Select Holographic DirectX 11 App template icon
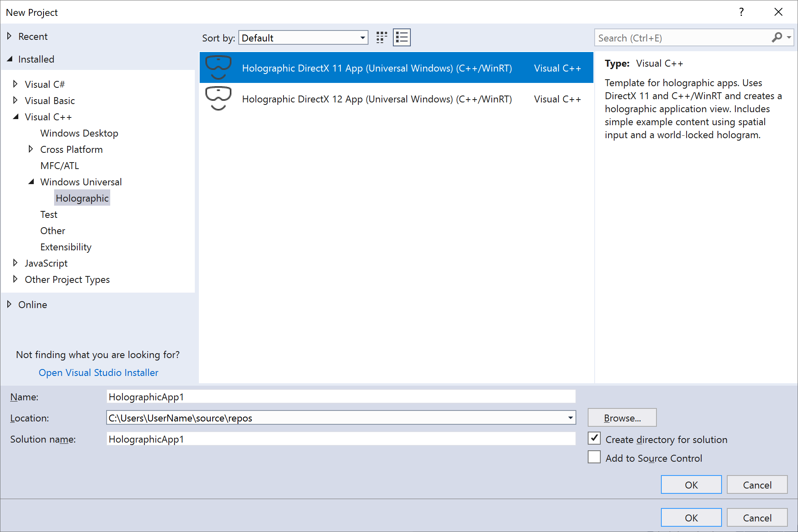798x532 pixels. coord(217,67)
